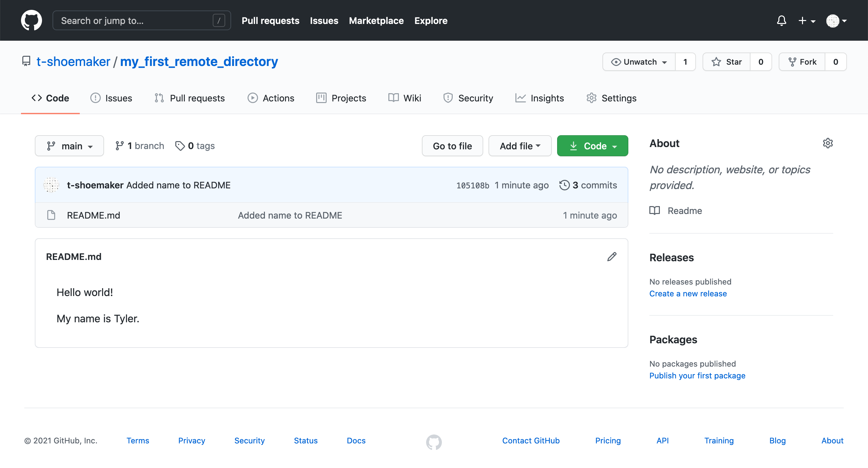
Task: Visit Marketplace from the header
Action: [376, 21]
